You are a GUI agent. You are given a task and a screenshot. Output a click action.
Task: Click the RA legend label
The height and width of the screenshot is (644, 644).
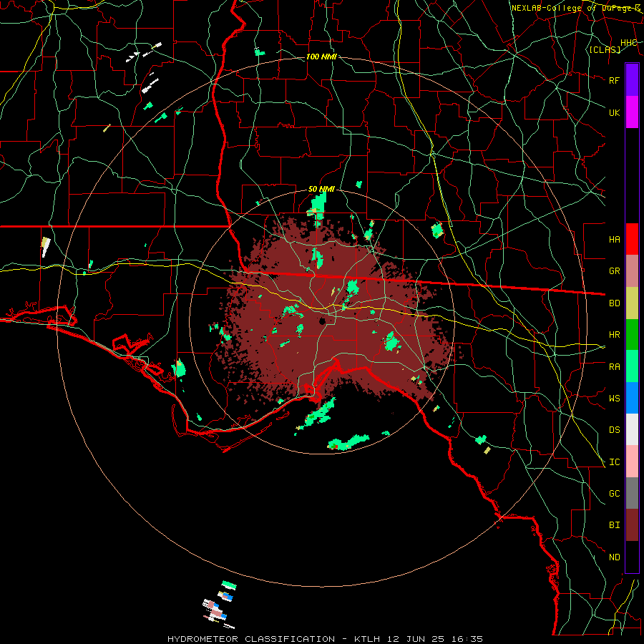pos(614,367)
